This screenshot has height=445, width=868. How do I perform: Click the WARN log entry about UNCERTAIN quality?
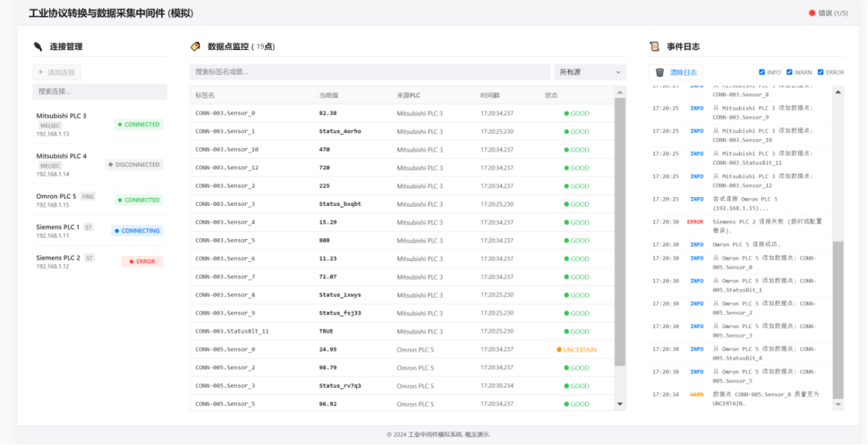(x=741, y=399)
